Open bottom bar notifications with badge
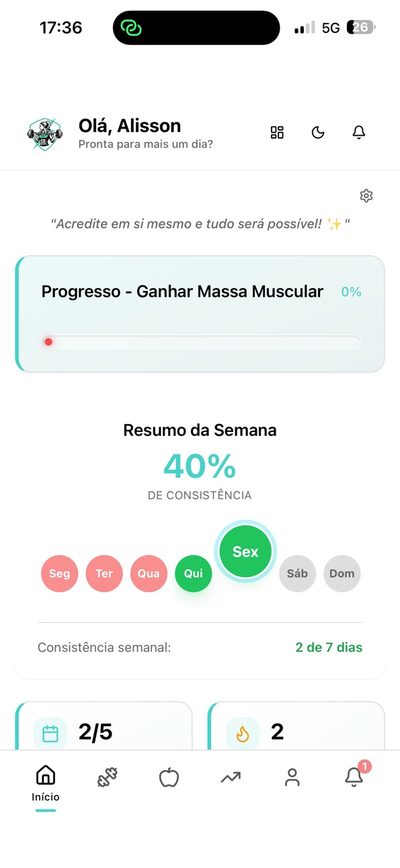The height and width of the screenshot is (868, 400). [x=355, y=775]
